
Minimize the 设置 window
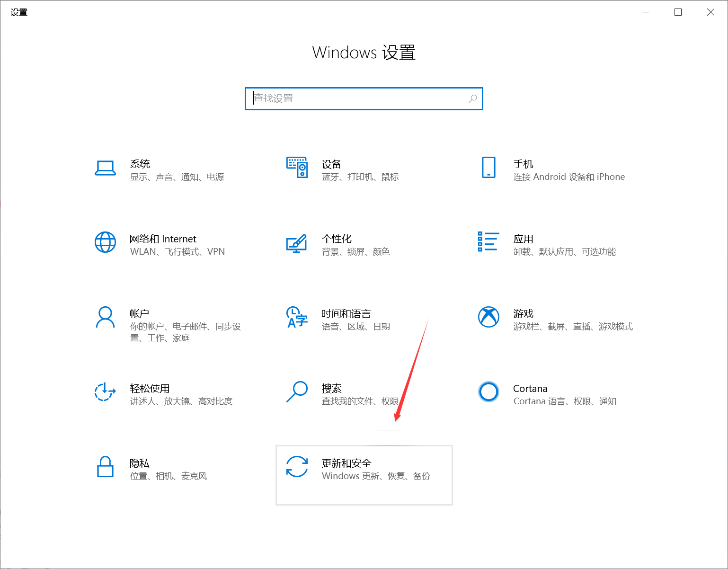click(x=646, y=12)
